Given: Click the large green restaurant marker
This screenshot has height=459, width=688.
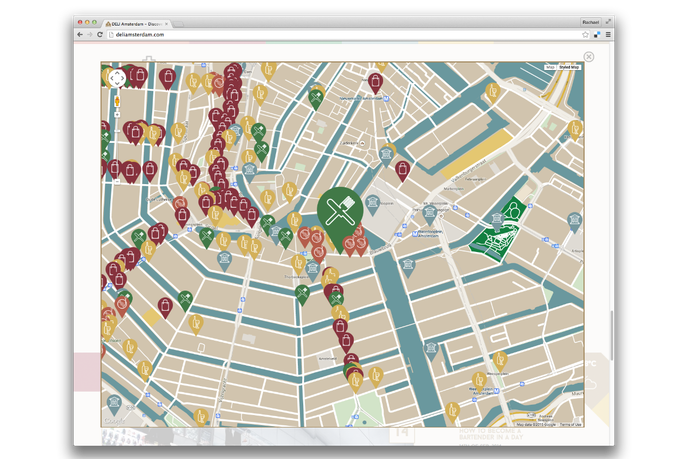Looking at the screenshot, I should coord(337,211).
